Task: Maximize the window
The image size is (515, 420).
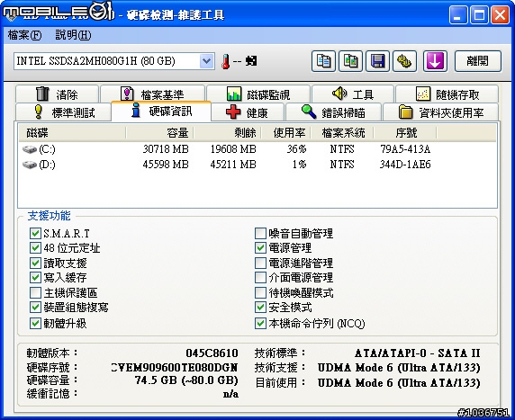Action: pos(479,14)
